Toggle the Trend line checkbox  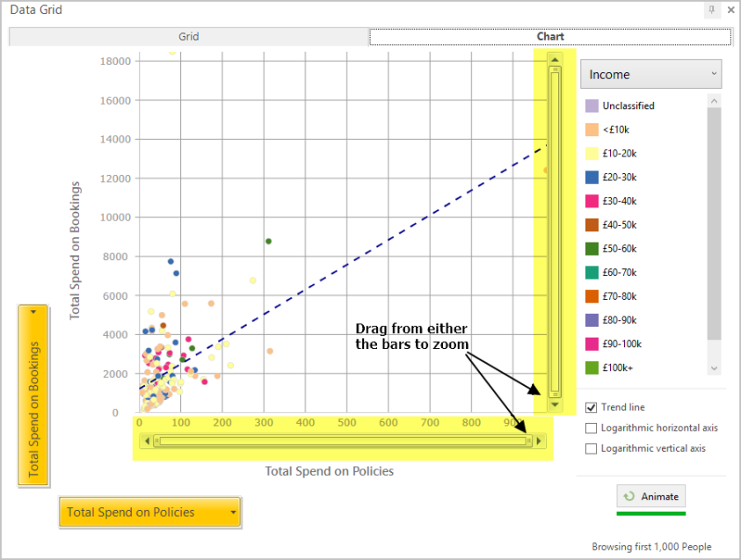(591, 407)
